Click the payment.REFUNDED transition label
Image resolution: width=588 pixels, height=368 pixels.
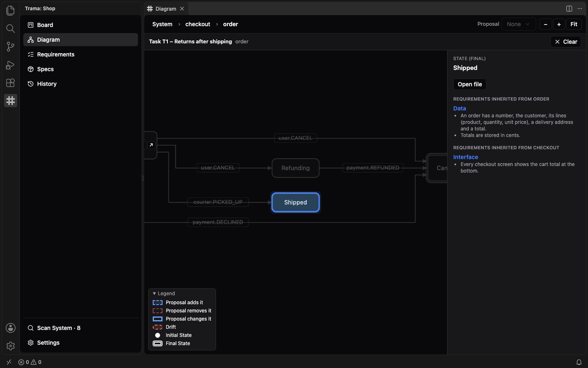click(373, 168)
